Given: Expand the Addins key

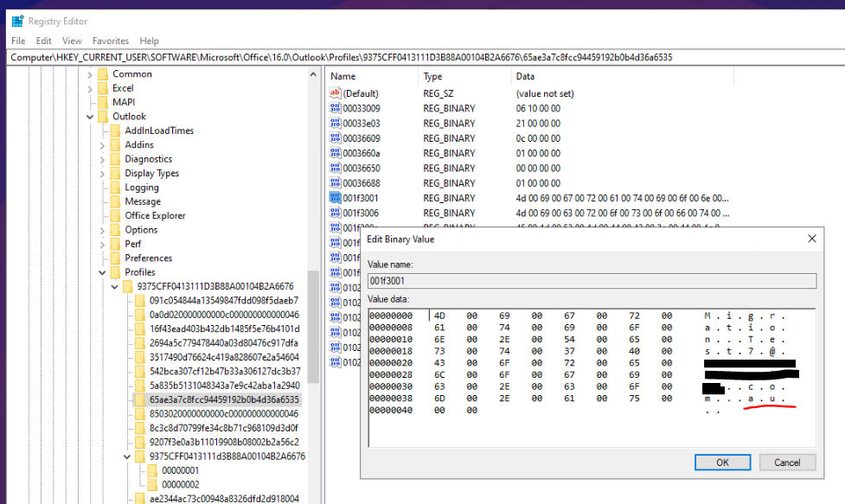Looking at the screenshot, I should 102,145.
